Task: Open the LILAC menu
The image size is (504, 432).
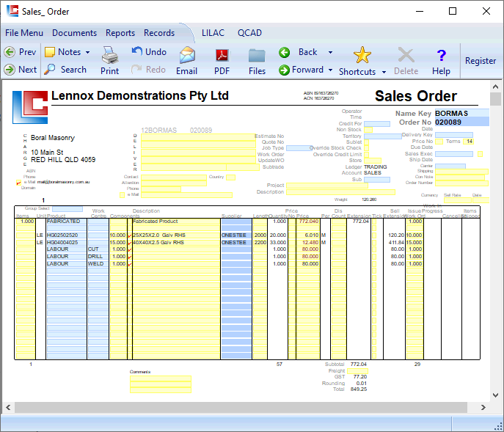Action: [x=213, y=33]
